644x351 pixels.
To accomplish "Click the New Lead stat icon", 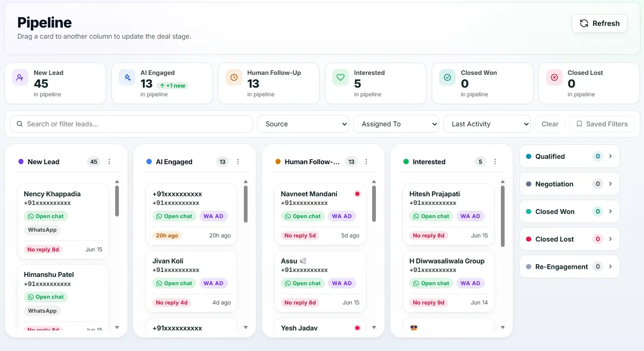I will pyautogui.click(x=20, y=77).
